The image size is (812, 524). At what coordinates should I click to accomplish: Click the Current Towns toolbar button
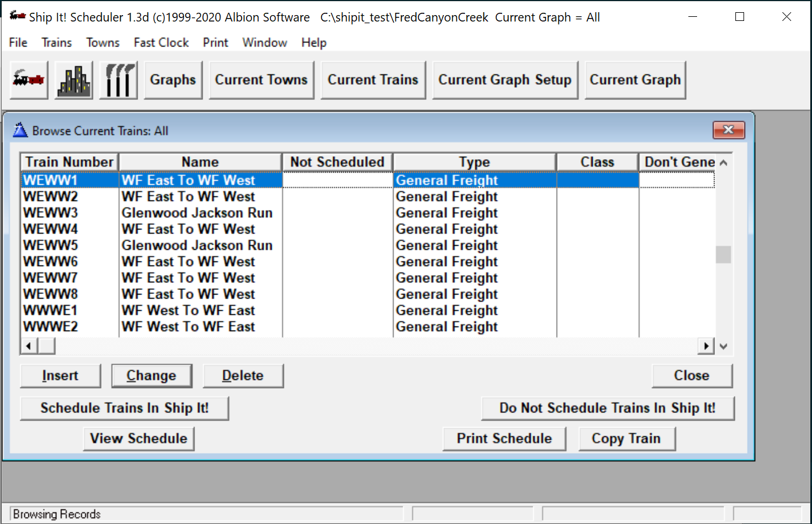261,80
